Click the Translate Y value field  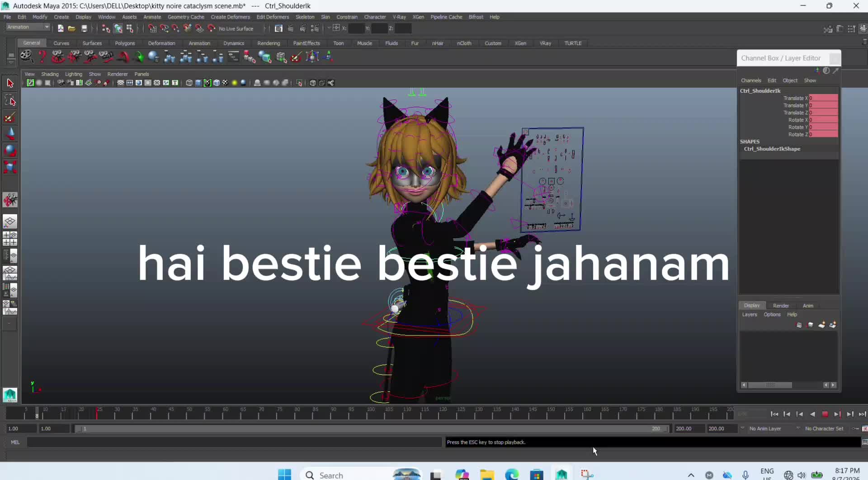click(x=823, y=105)
